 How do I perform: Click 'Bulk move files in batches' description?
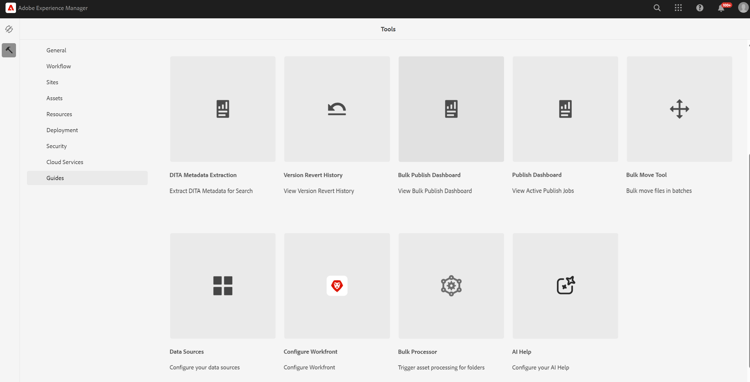659,191
